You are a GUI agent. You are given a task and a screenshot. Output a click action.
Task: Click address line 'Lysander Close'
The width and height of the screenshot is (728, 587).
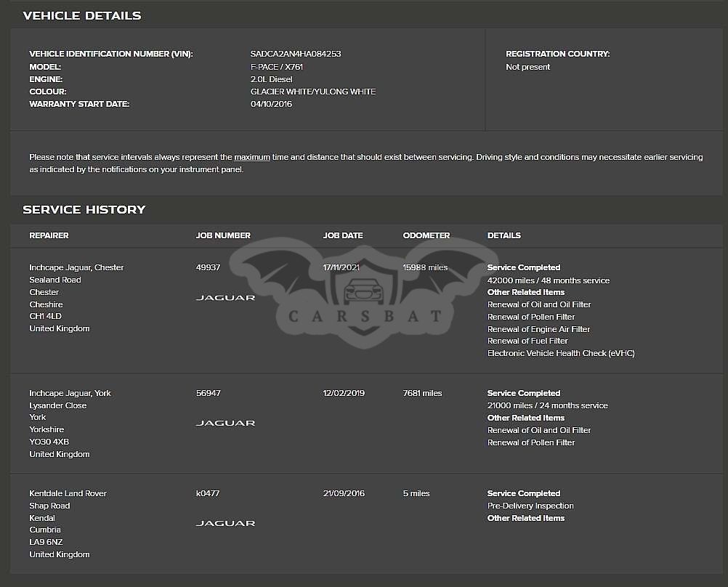click(58, 406)
